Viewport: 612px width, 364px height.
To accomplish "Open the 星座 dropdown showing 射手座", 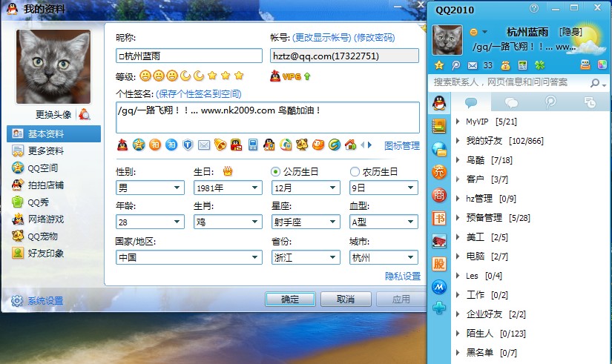I will pyautogui.click(x=306, y=222).
